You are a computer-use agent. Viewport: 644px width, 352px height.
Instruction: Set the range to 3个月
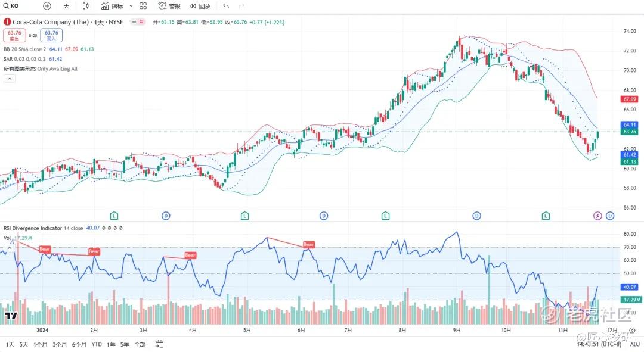(x=60, y=345)
